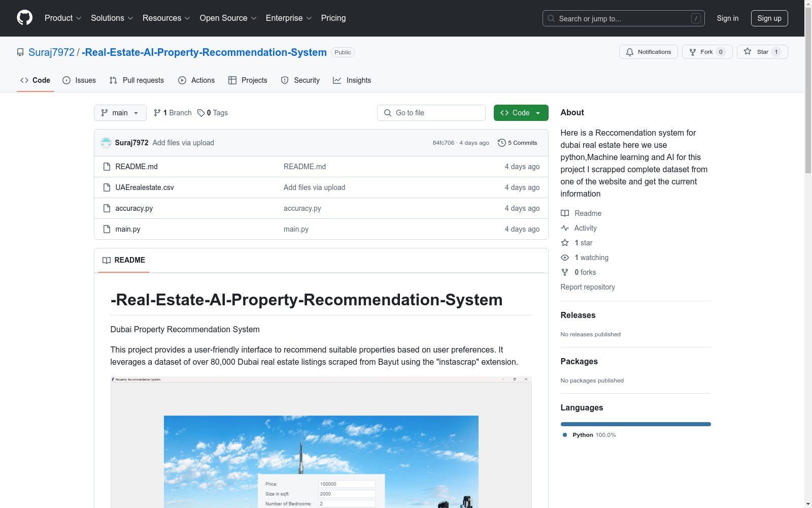Expand the Solutions menu
812x508 pixels.
pos(112,18)
